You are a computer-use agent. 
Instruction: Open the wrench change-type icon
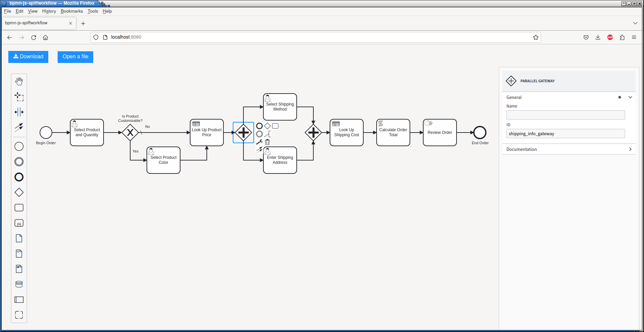[x=259, y=142]
